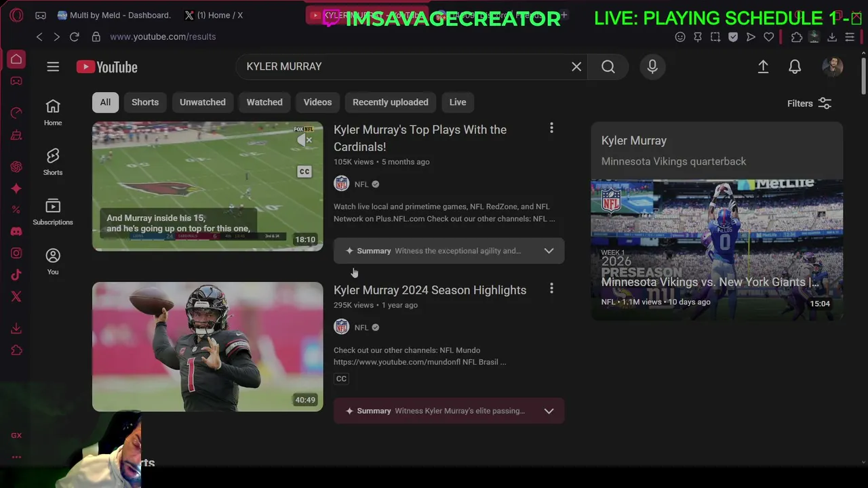868x488 pixels.
Task: Filter results by Videos
Action: pyautogui.click(x=317, y=102)
